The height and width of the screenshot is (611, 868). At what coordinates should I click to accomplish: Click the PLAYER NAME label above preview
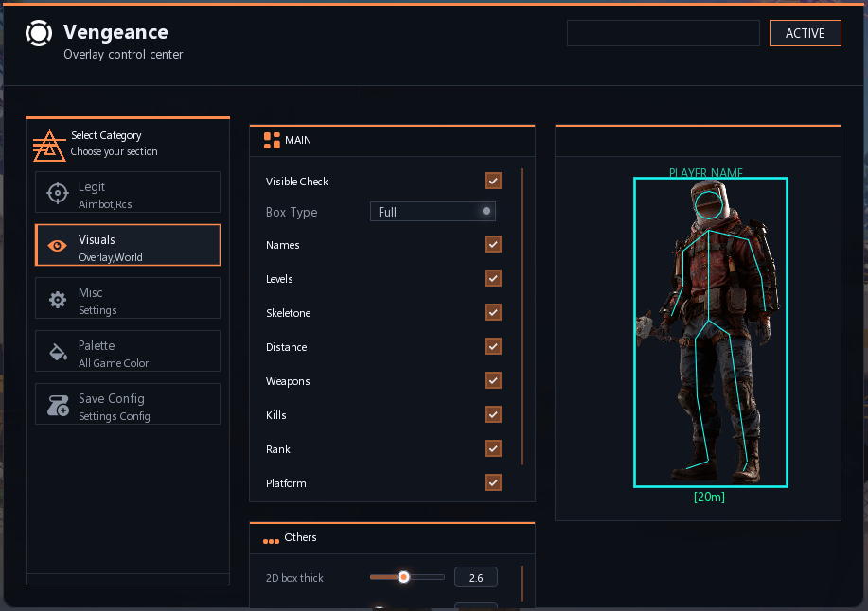(x=706, y=173)
